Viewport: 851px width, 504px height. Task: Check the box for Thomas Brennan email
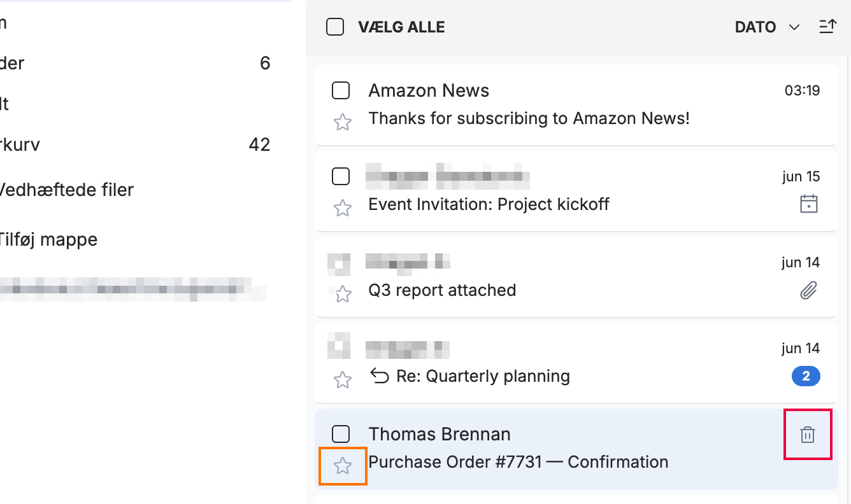341,434
